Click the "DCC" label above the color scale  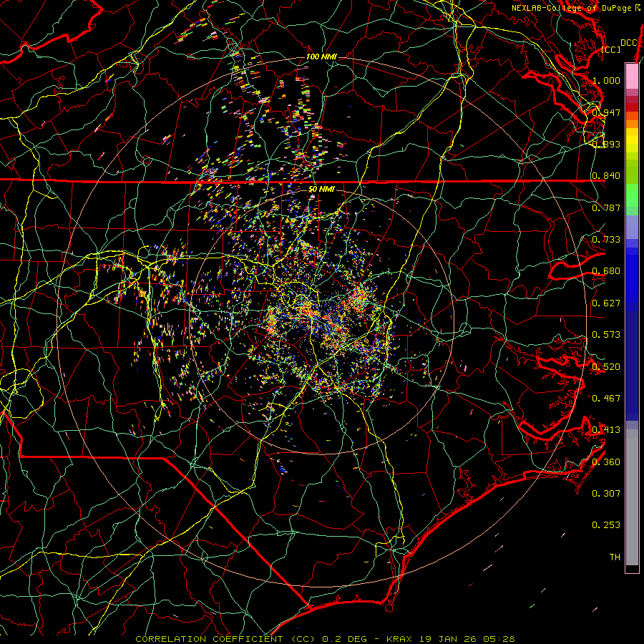pos(628,43)
